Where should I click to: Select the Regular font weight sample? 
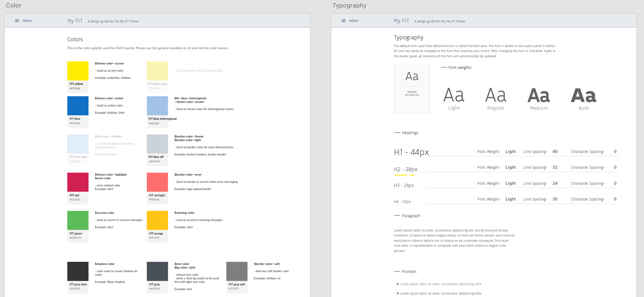click(496, 99)
